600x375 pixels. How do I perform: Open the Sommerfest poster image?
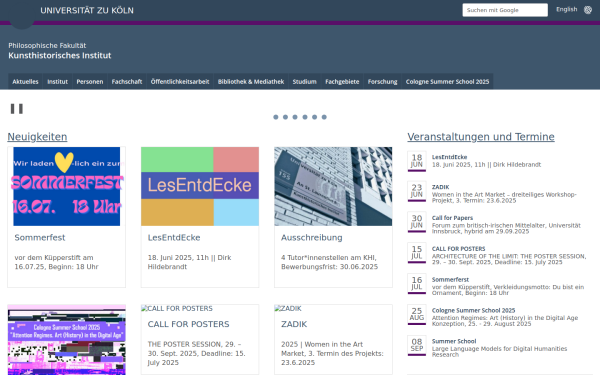point(67,186)
